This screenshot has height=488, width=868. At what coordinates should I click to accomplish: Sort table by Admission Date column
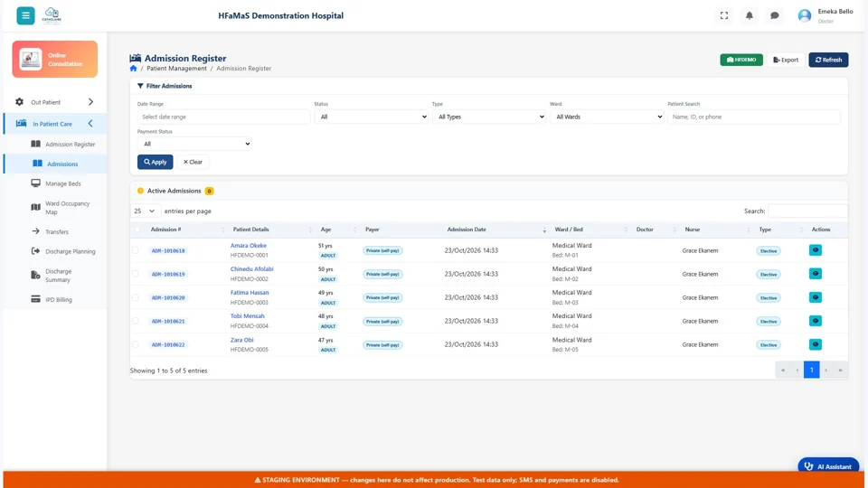tap(467, 230)
